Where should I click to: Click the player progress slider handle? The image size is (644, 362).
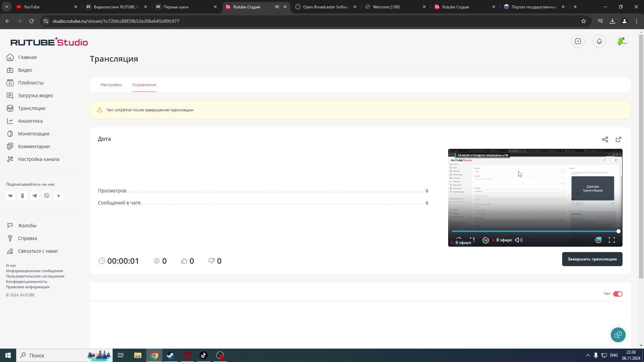pos(618,231)
